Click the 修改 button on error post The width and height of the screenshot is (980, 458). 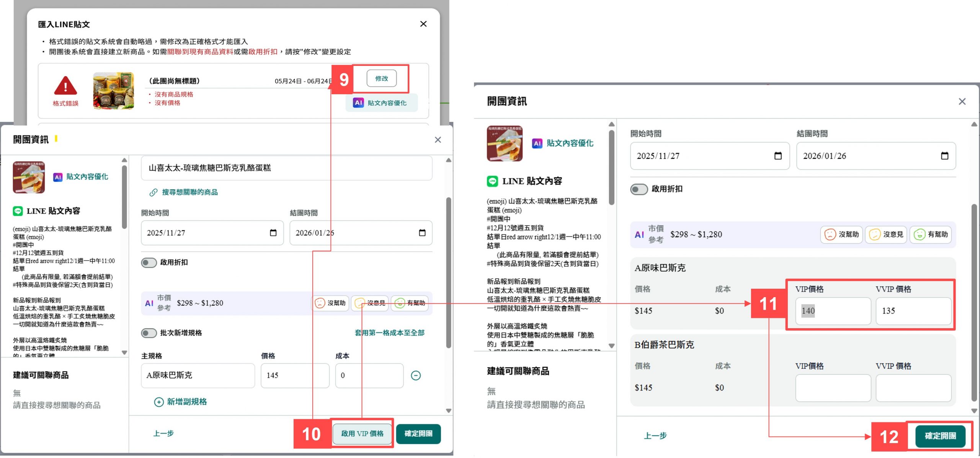point(381,79)
